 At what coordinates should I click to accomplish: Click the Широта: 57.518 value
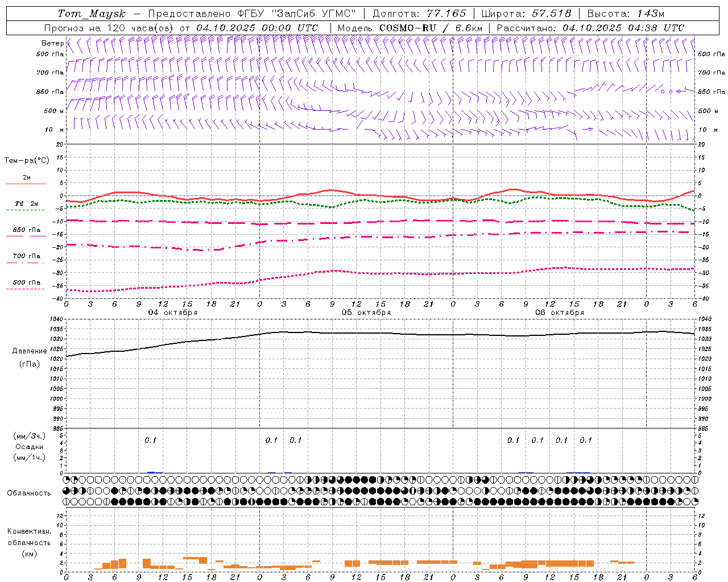coord(526,14)
